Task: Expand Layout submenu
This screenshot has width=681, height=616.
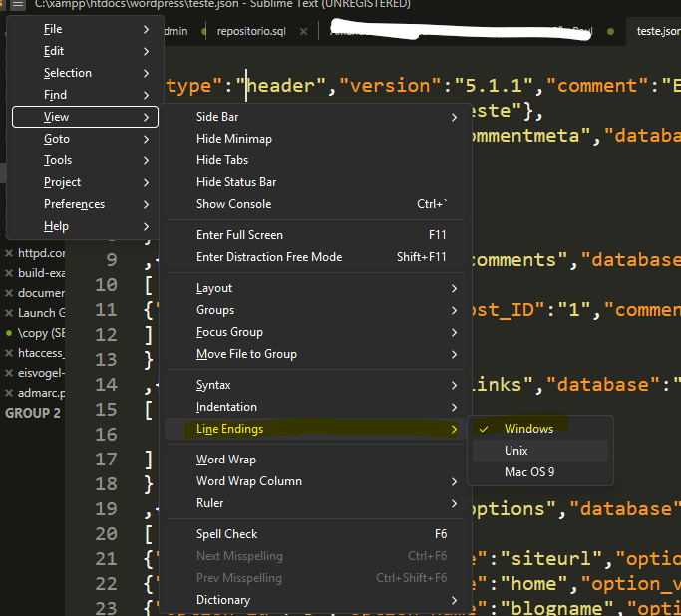Action: pos(315,288)
